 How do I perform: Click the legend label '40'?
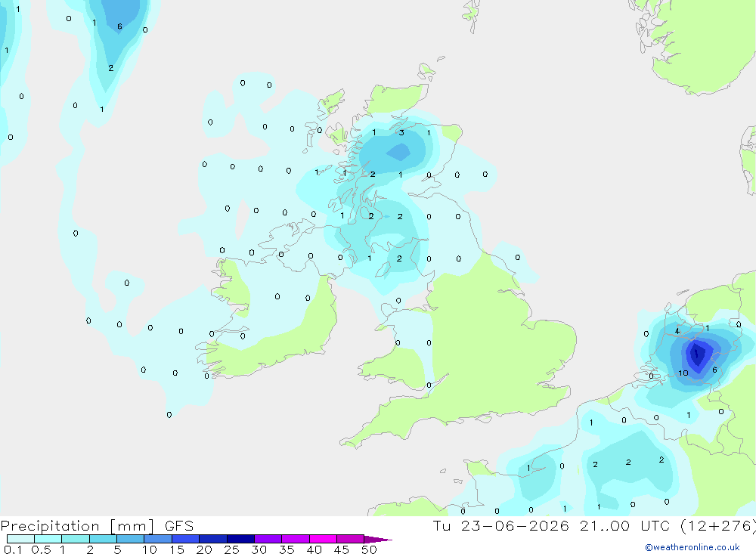click(x=314, y=549)
